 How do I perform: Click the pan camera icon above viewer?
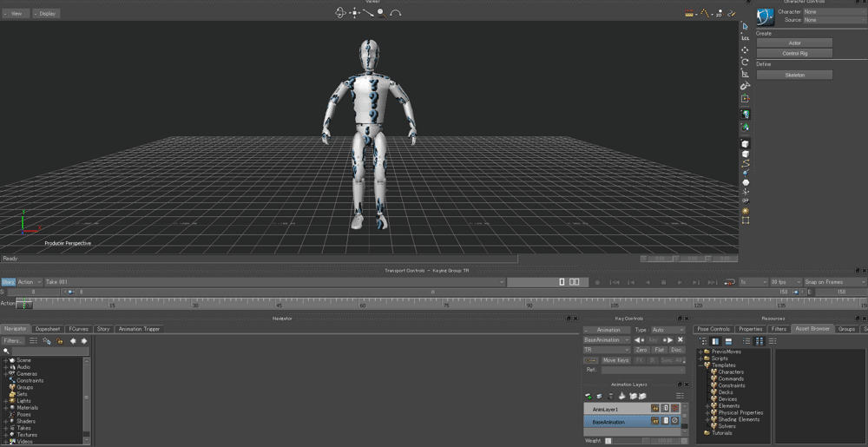coord(355,12)
